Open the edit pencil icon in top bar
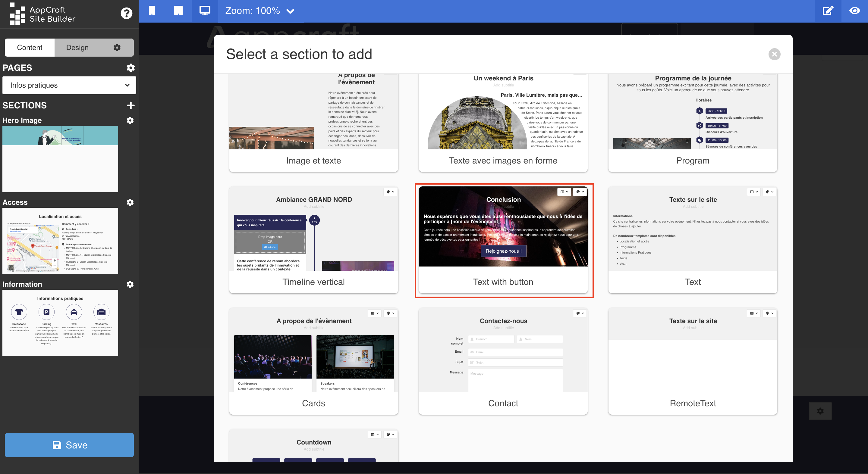The image size is (868, 474). (828, 11)
